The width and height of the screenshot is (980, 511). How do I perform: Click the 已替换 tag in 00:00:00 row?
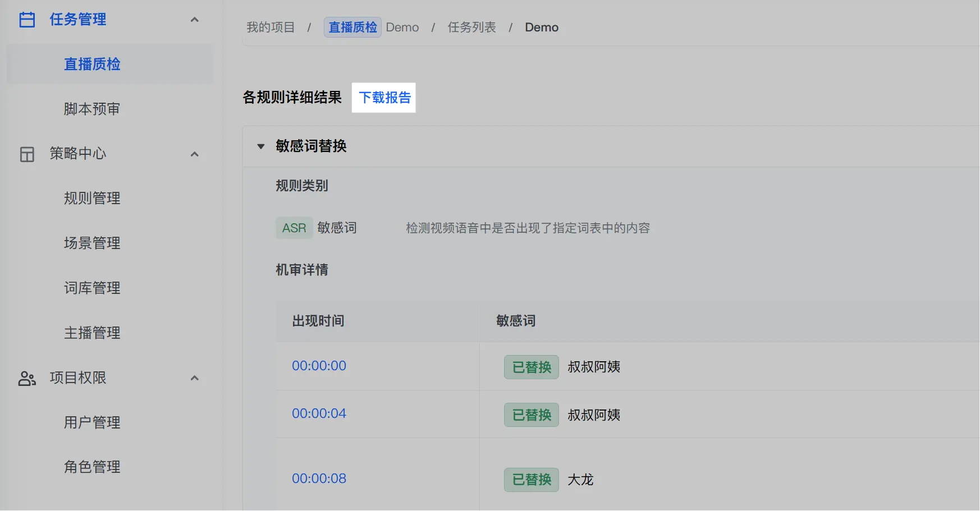(532, 367)
